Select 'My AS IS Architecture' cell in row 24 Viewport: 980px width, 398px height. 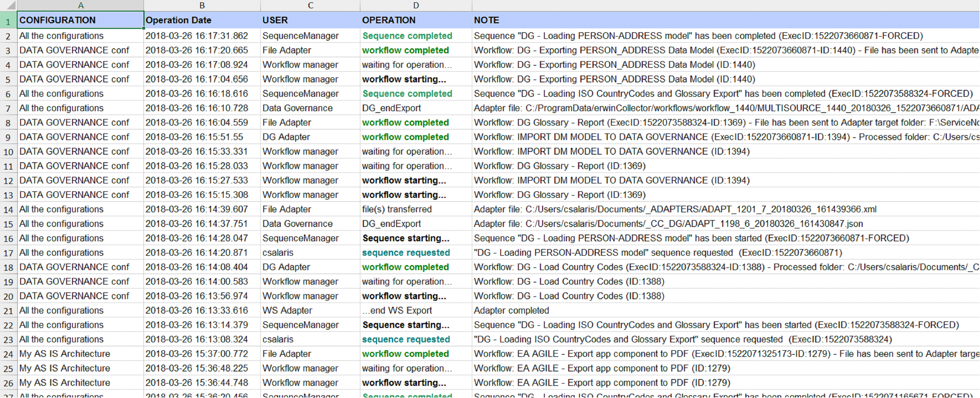coord(65,354)
